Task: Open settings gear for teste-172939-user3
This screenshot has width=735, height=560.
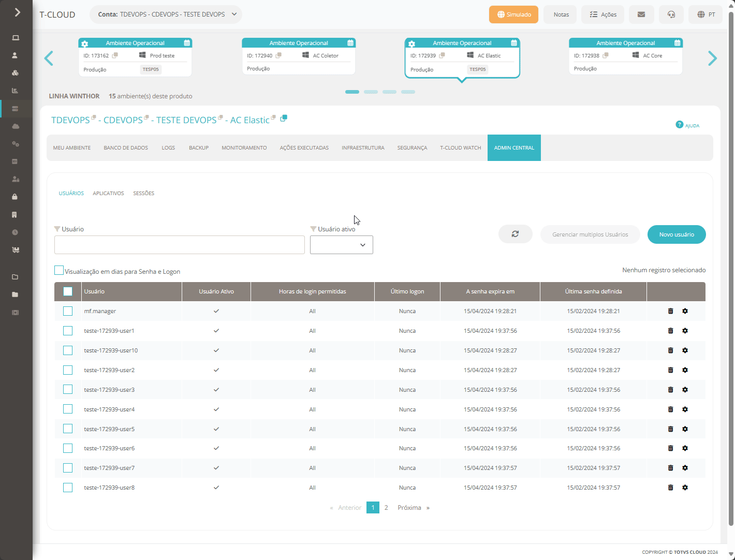Action: (685, 390)
